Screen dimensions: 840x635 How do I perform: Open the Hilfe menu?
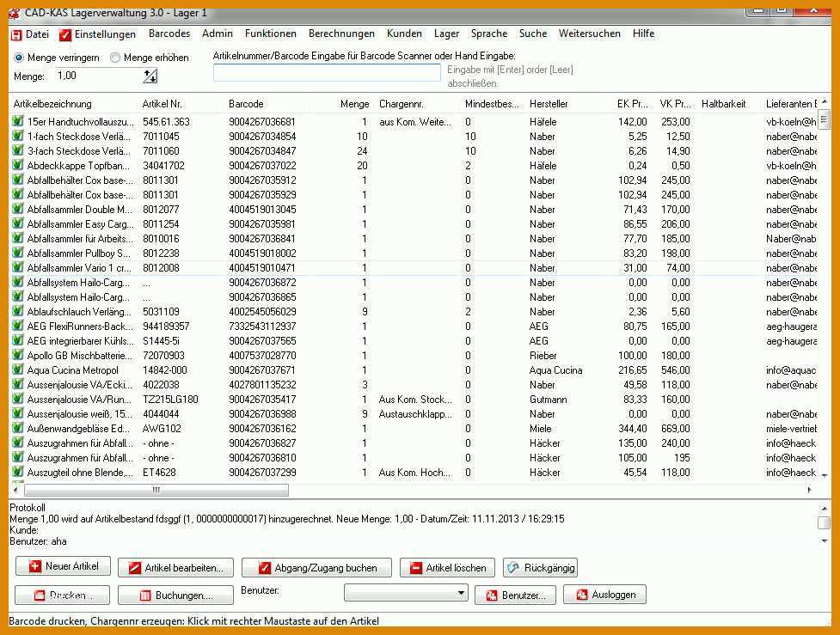[x=643, y=34]
